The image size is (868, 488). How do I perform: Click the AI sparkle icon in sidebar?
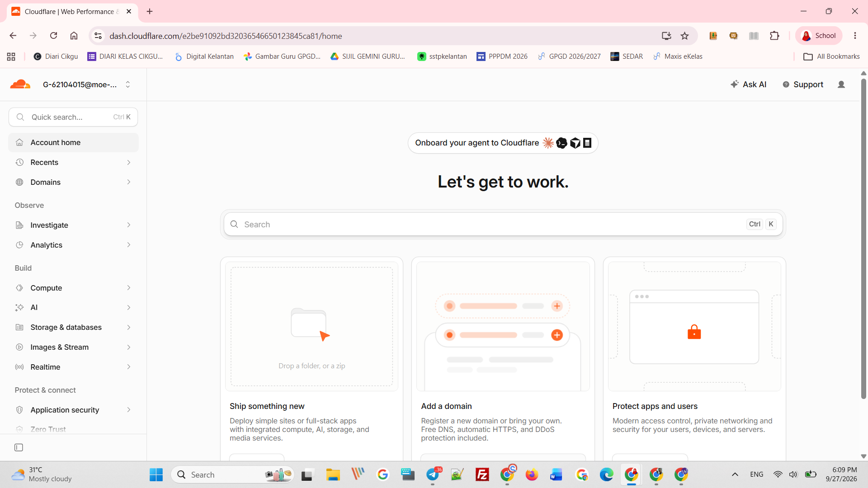pyautogui.click(x=19, y=308)
